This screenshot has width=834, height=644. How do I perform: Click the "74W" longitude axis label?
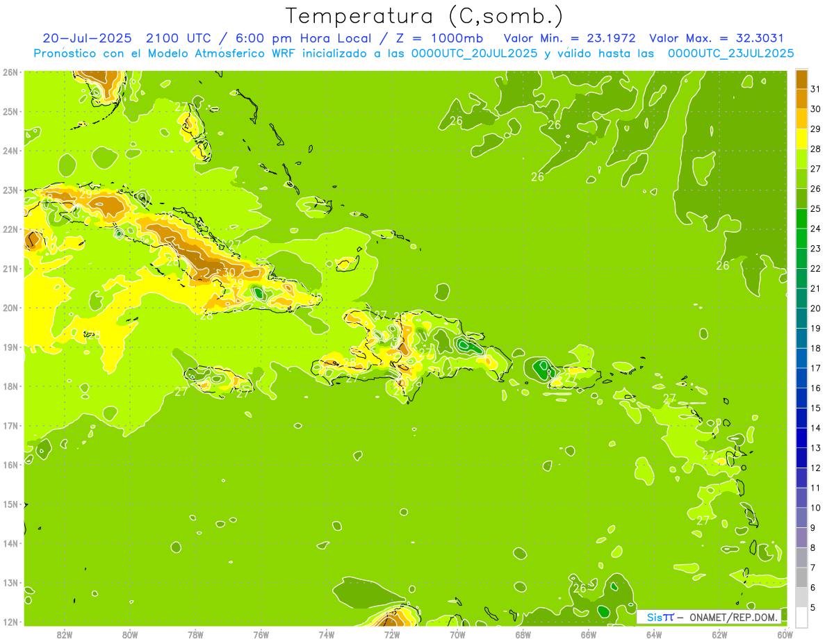(327, 634)
